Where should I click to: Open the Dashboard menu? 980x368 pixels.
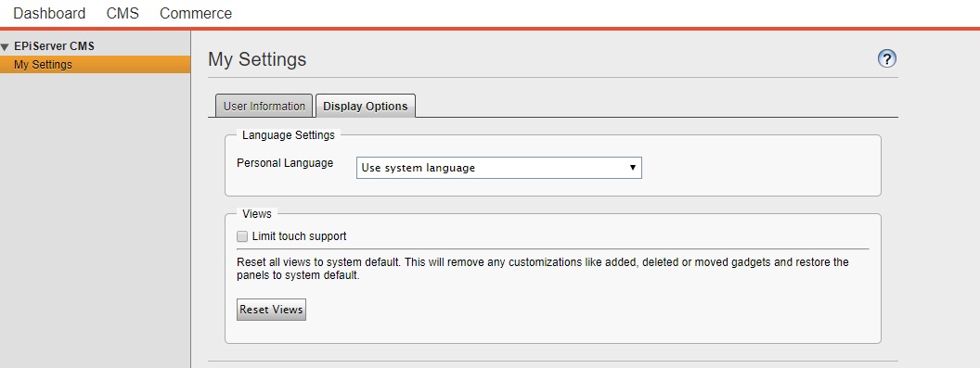point(49,13)
